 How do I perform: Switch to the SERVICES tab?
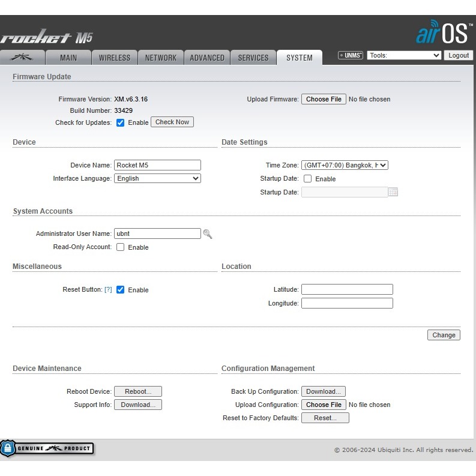tap(253, 58)
